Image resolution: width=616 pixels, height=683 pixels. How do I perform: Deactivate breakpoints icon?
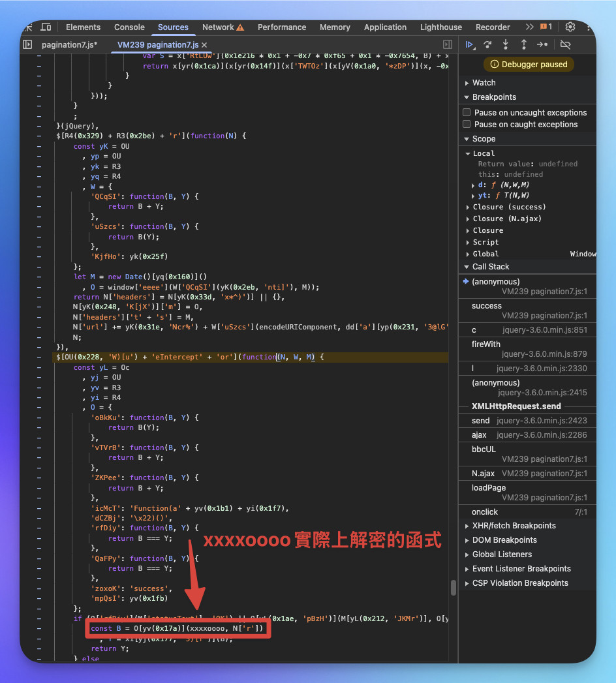tap(566, 44)
